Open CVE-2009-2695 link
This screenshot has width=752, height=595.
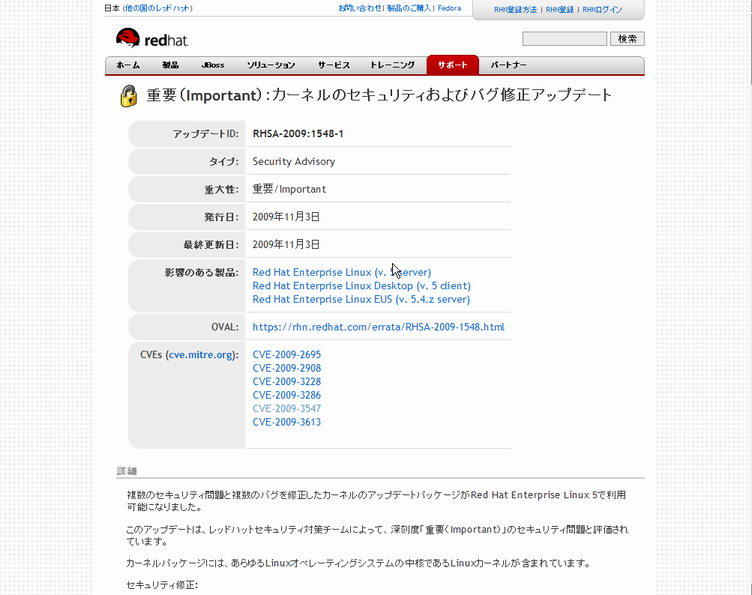(x=287, y=355)
